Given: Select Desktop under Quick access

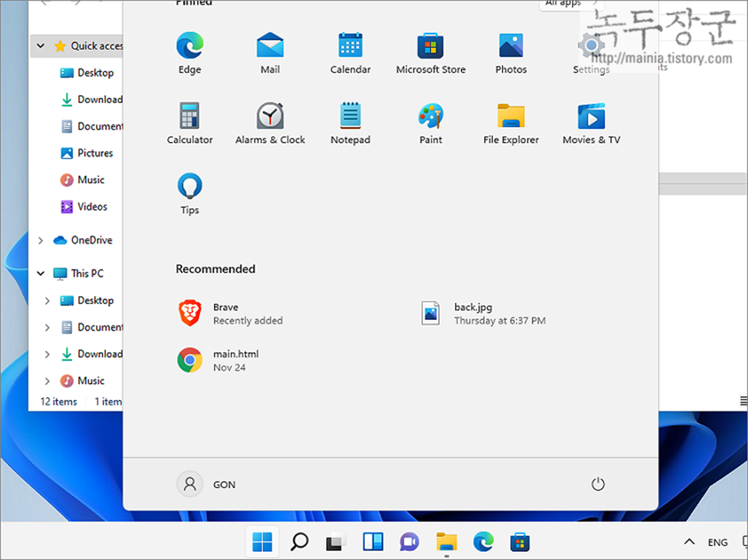Looking at the screenshot, I should click(x=87, y=73).
